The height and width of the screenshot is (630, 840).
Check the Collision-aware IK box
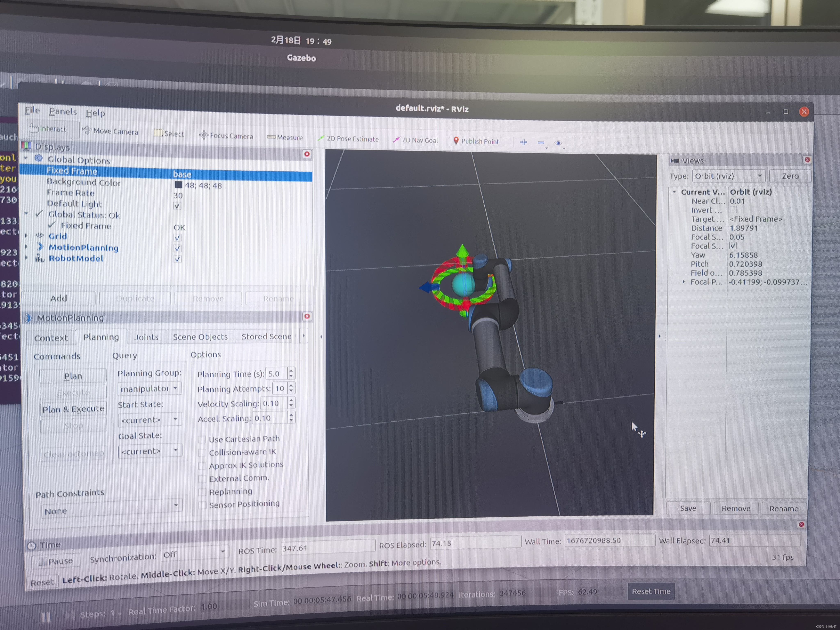pyautogui.click(x=202, y=453)
